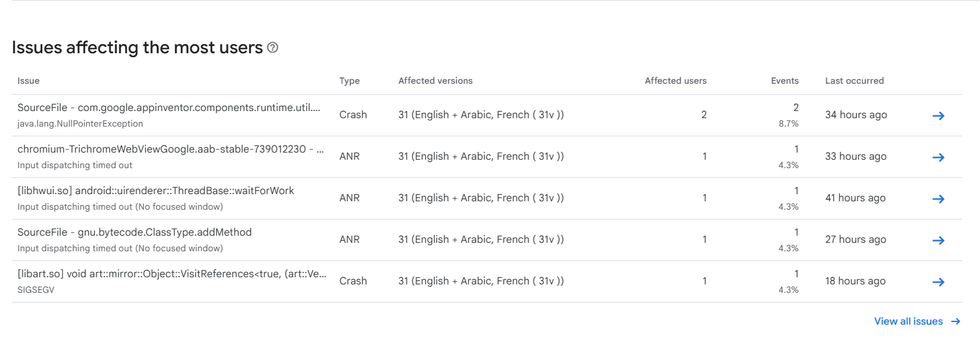The width and height of the screenshot is (980, 337).
Task: Click the Last occurred column header
Action: point(854,81)
